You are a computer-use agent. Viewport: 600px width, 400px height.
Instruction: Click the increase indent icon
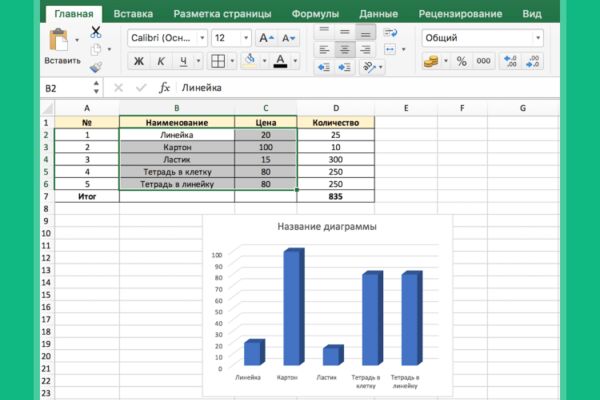(344, 67)
